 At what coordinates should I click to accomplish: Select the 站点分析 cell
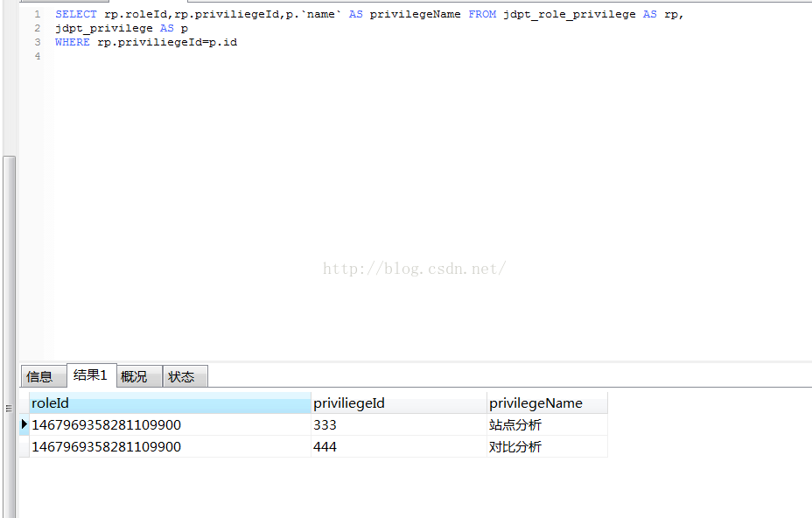[x=547, y=424]
